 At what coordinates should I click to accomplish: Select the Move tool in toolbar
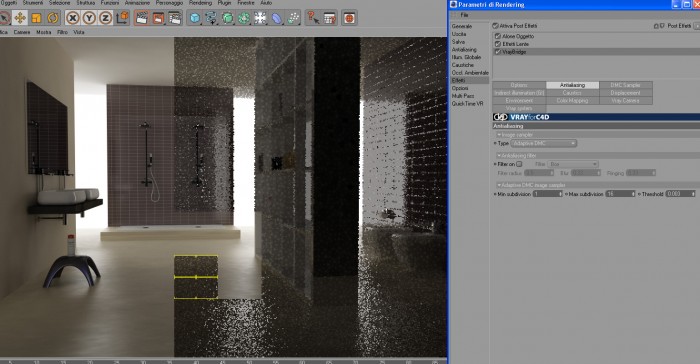[20, 18]
